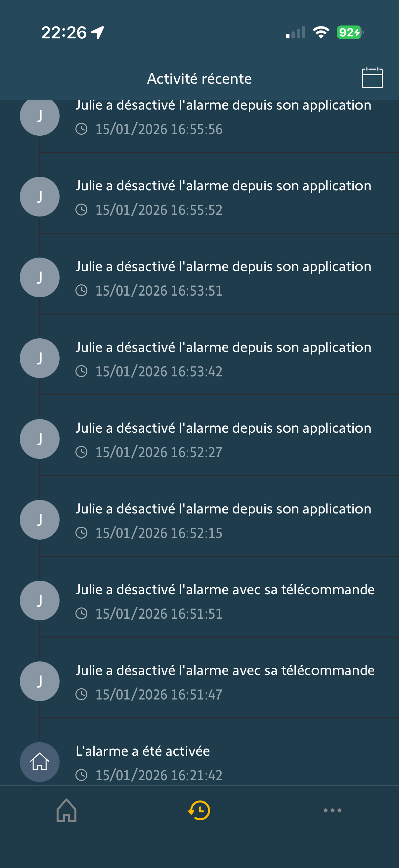
Task: Tap the timestamp 15/01/2026 16:53:42
Action: (x=158, y=372)
